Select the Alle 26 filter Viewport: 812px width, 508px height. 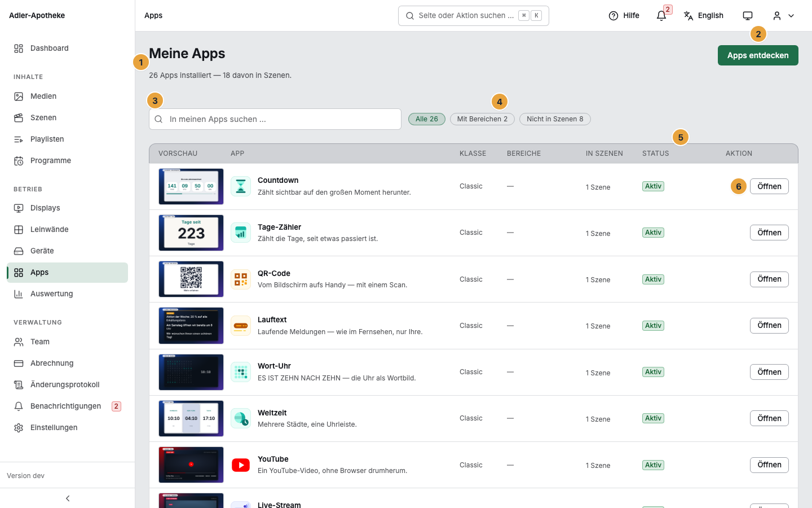427,119
